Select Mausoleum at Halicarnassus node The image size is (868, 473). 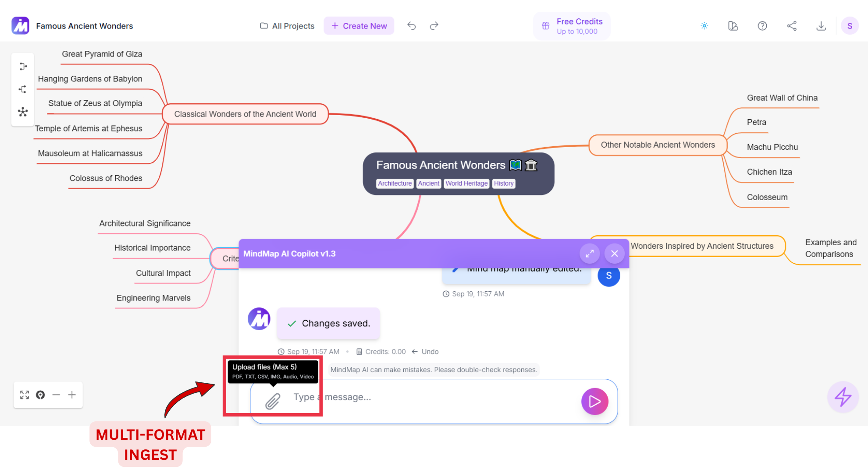90,153
